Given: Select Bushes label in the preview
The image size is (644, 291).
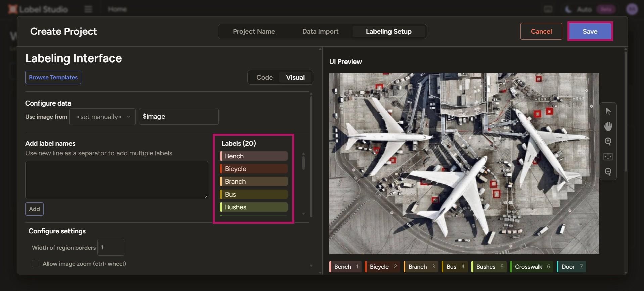Looking at the screenshot, I should [x=489, y=267].
